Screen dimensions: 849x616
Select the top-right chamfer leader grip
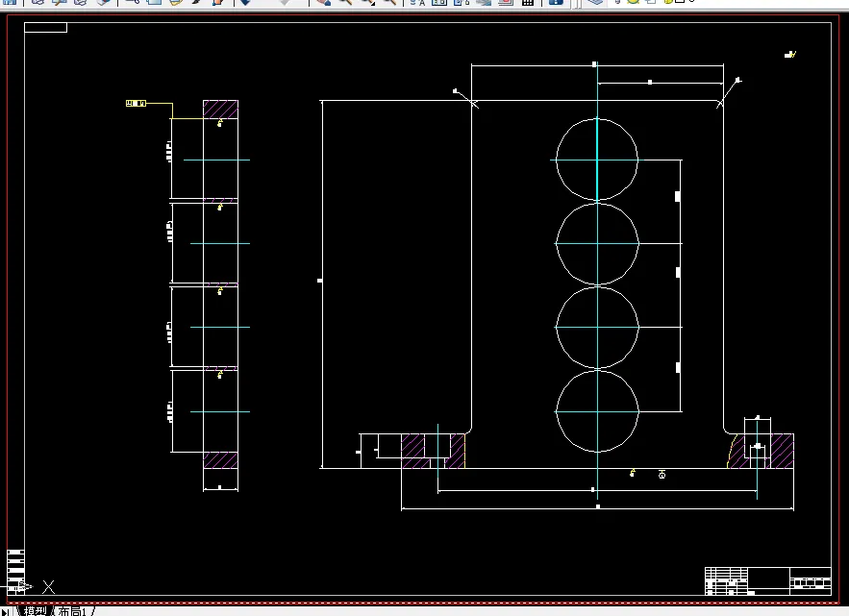738,80
